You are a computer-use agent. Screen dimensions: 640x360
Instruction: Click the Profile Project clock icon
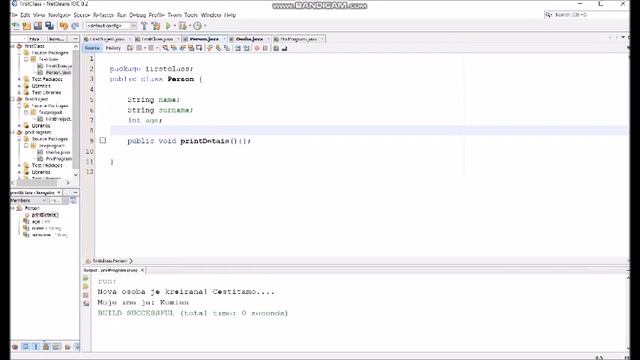tap(198, 26)
